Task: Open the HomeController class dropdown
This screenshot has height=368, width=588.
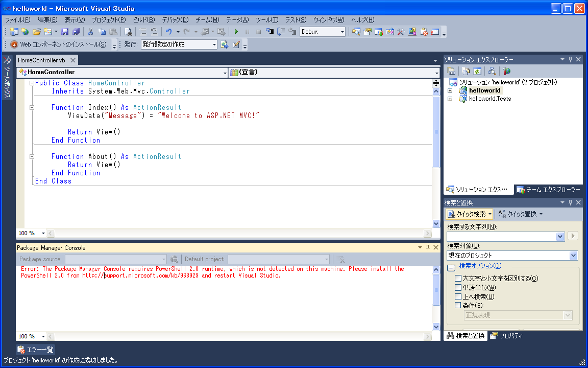Action: coord(225,73)
